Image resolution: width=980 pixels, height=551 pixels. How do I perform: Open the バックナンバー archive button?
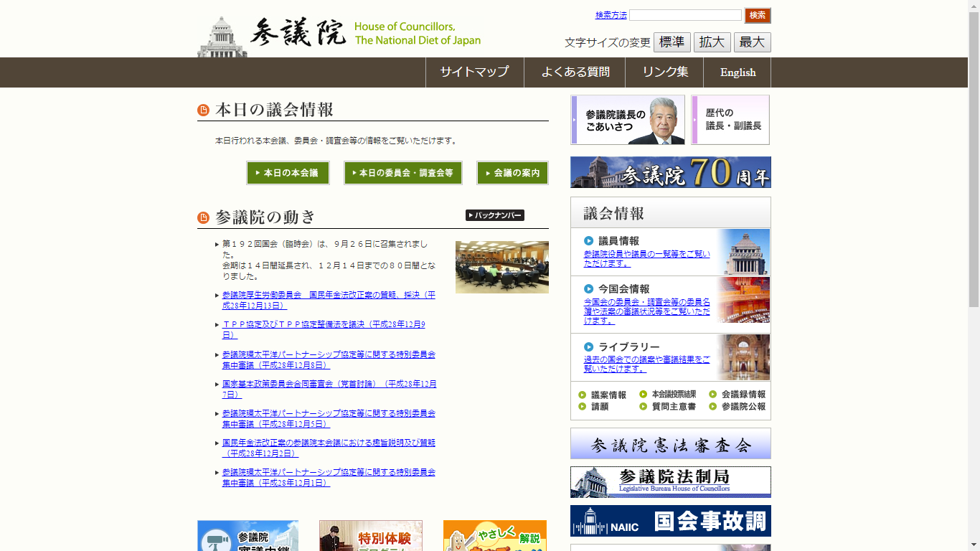(x=495, y=215)
